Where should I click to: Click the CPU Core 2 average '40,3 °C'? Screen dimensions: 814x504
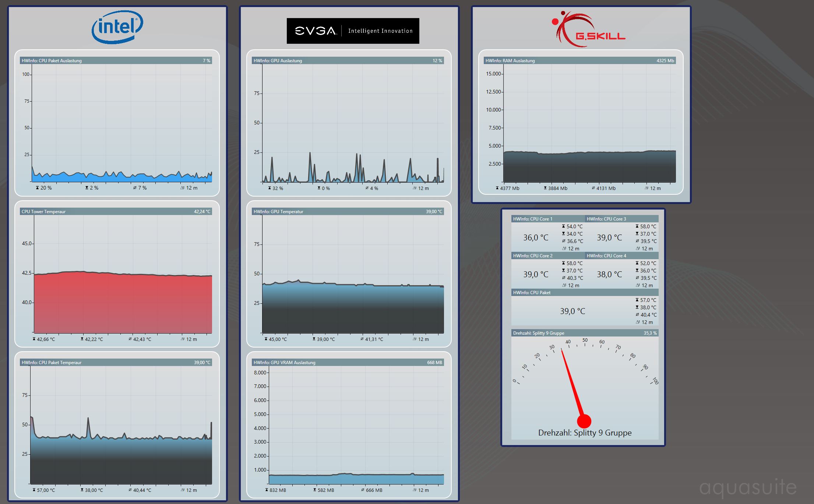pyautogui.click(x=575, y=278)
